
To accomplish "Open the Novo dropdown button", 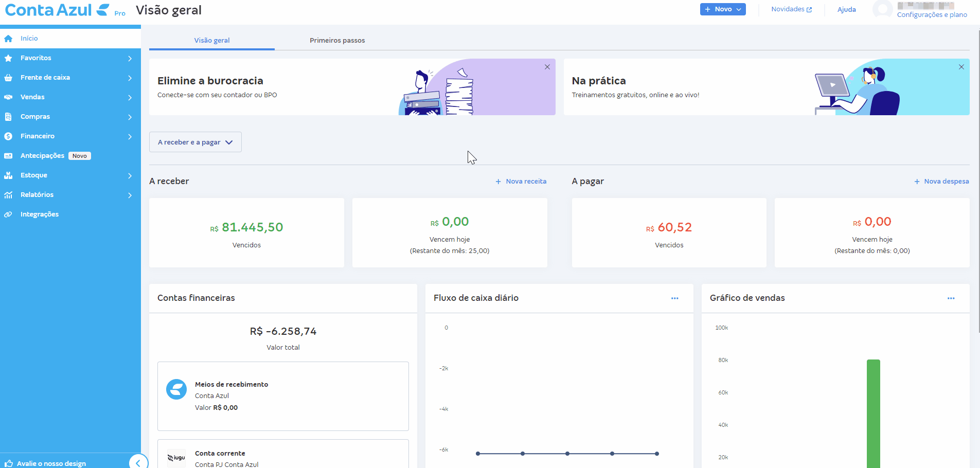I will coord(722,9).
